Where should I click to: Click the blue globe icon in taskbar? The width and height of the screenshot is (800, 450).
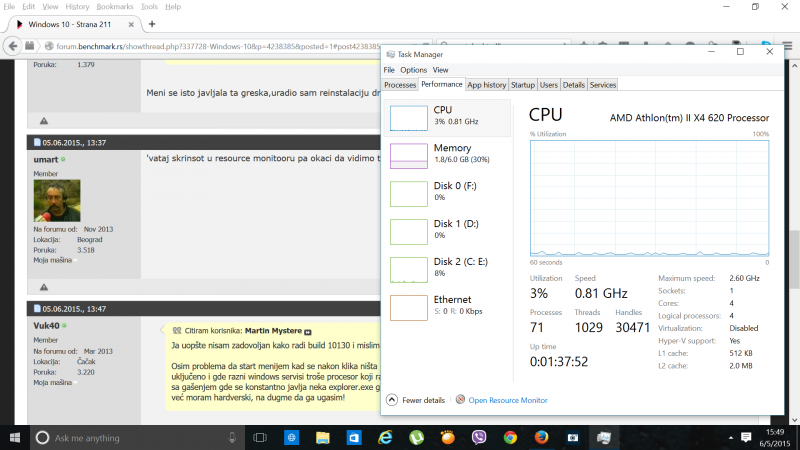pos(291,438)
